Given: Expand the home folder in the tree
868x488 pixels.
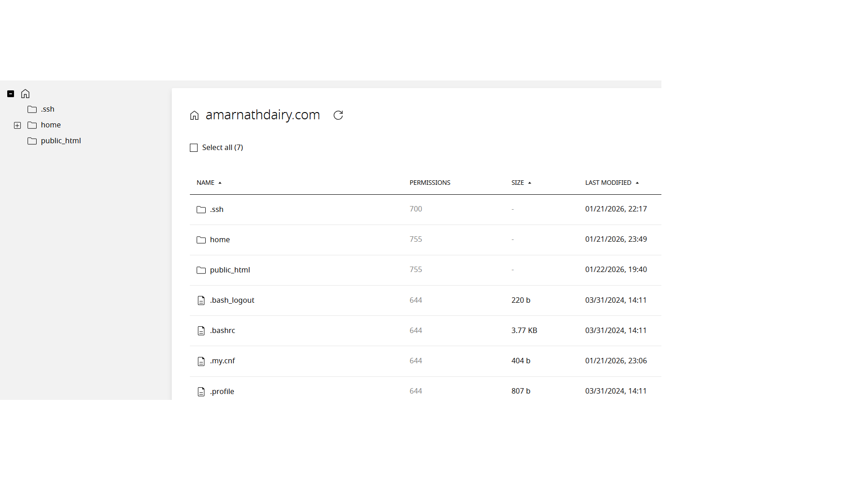Looking at the screenshot, I should pyautogui.click(x=17, y=125).
